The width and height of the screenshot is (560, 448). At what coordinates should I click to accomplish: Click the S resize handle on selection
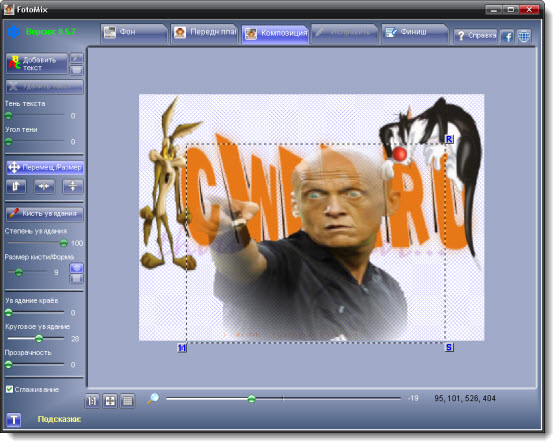(449, 347)
